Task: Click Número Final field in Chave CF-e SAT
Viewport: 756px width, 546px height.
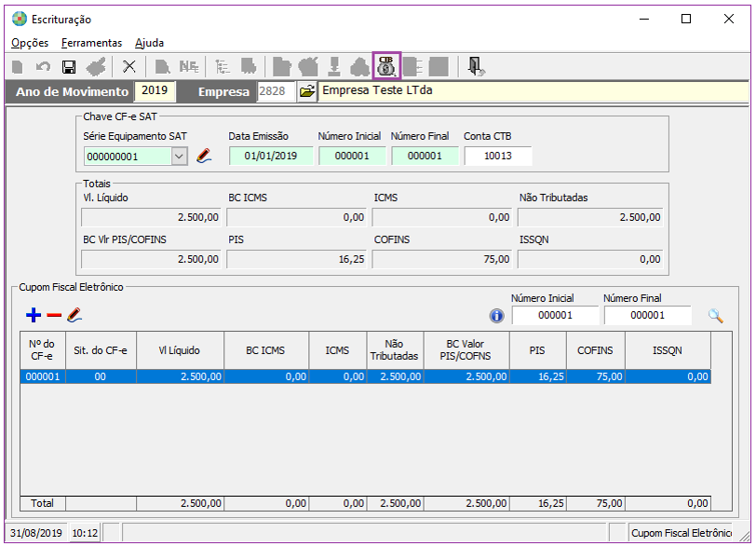Action: pos(425,156)
